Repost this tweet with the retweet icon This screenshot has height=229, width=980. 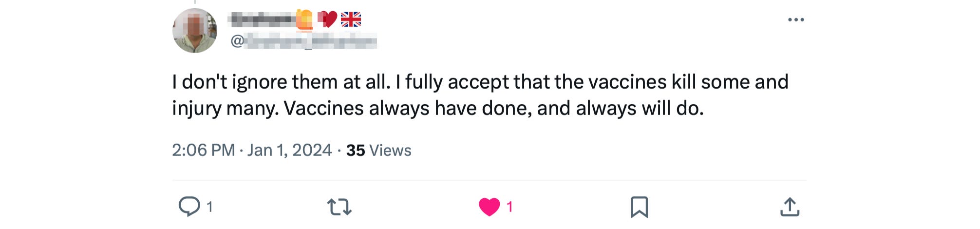point(339,207)
